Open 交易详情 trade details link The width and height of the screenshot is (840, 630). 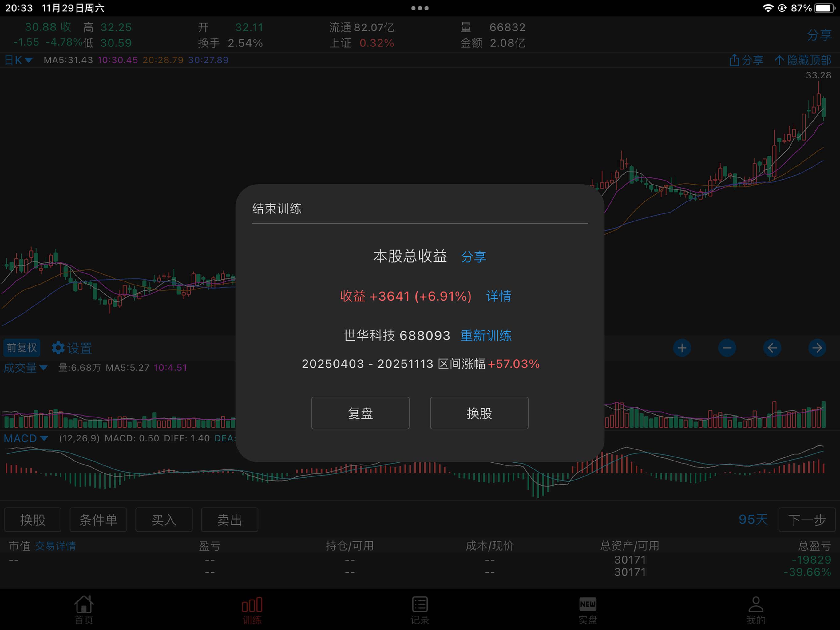click(x=55, y=546)
